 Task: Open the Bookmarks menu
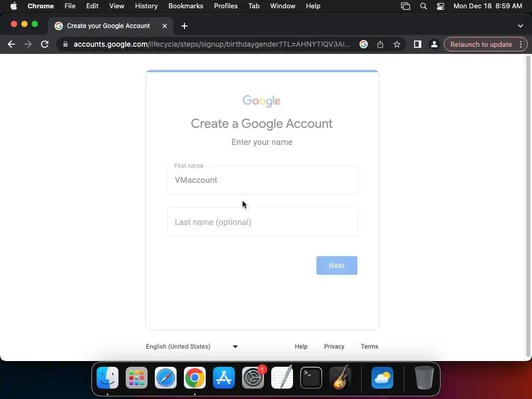186,6
